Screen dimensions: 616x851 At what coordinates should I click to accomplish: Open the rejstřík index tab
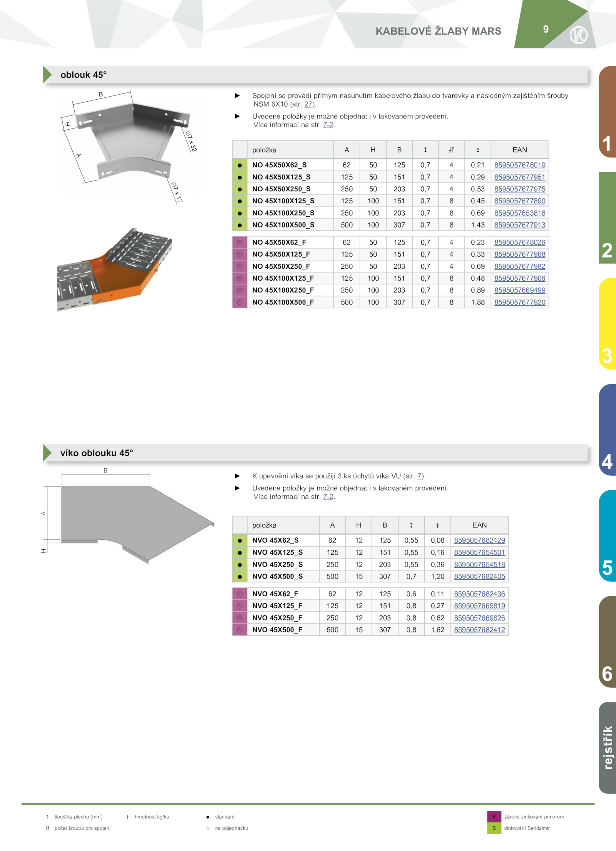click(608, 748)
